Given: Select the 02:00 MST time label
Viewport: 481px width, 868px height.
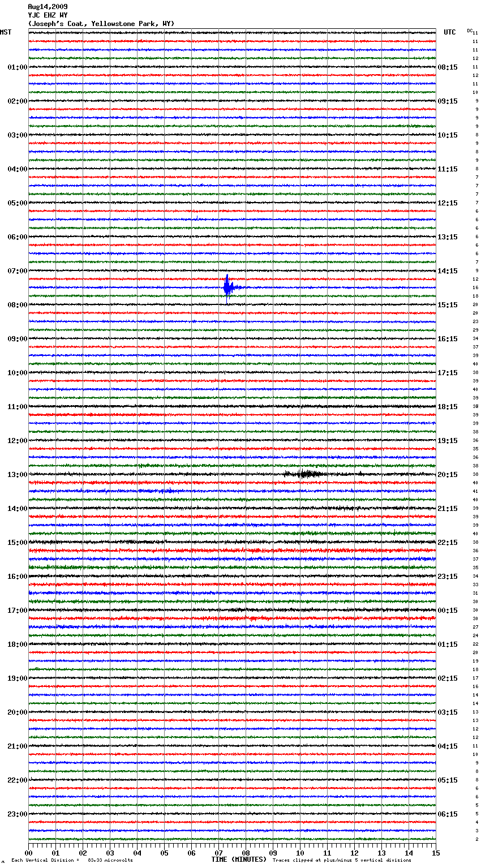Looking at the screenshot, I should 18,101.
